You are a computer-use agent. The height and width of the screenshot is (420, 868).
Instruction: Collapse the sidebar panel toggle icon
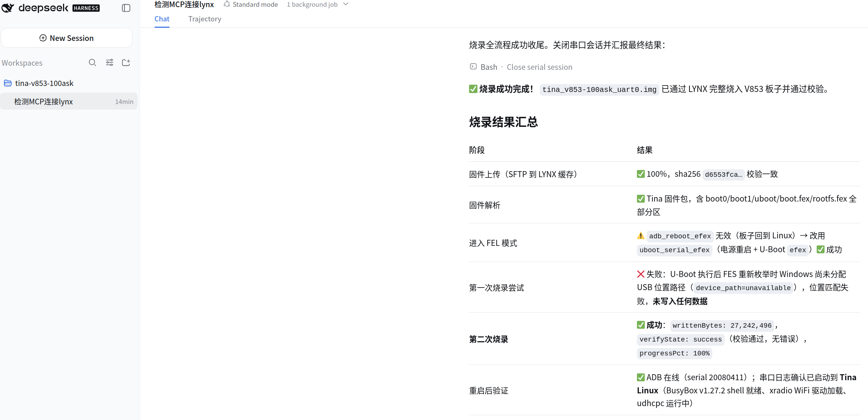126,8
